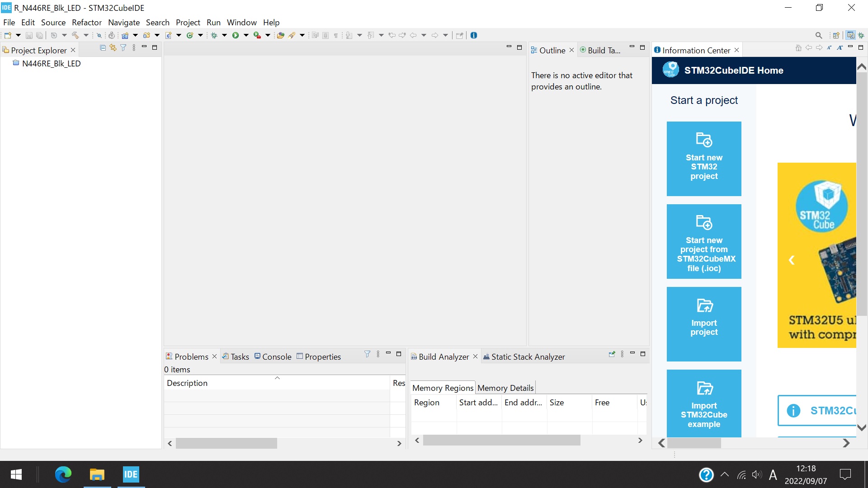Open Project Explorer view menu dots

(134, 47)
